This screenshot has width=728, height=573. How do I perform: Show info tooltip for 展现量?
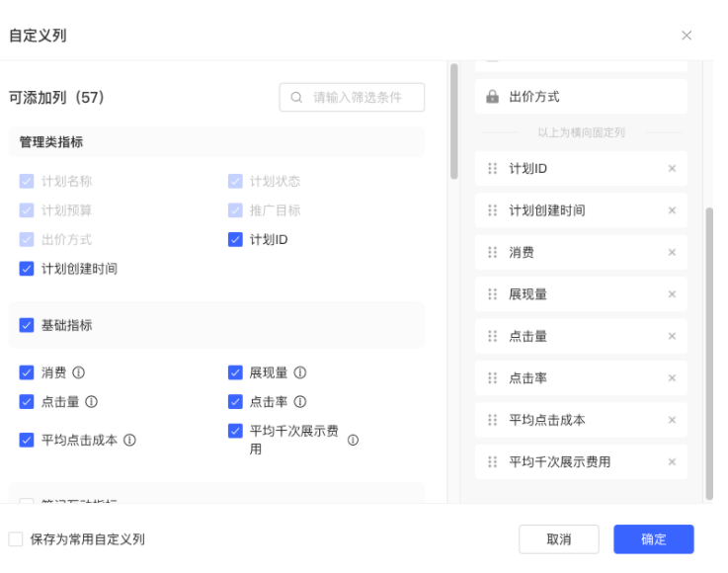tap(300, 372)
